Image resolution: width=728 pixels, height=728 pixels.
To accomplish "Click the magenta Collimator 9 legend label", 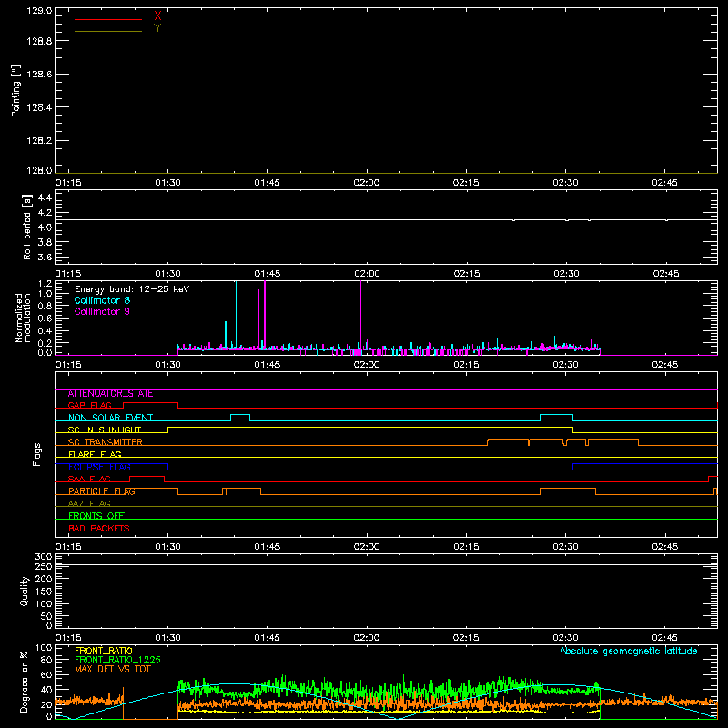I will tap(102, 311).
